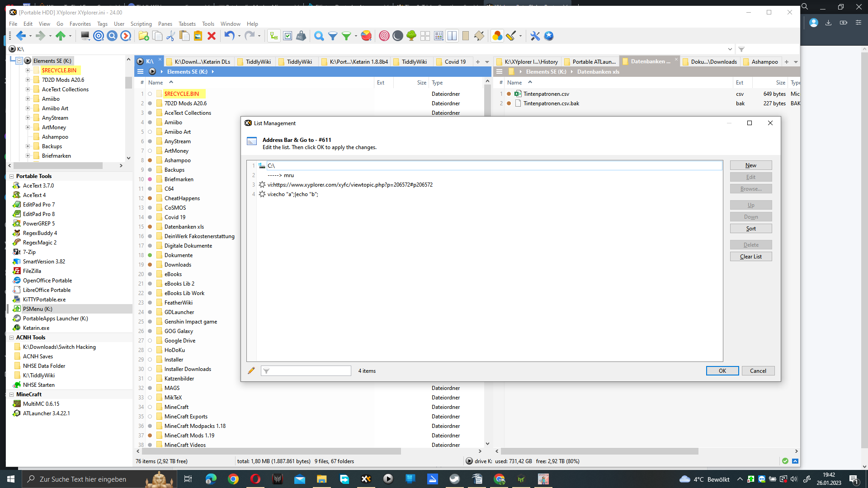The image size is (868, 488).
Task: Collapse the ACNH Tools catalog category
Action: coord(11,338)
